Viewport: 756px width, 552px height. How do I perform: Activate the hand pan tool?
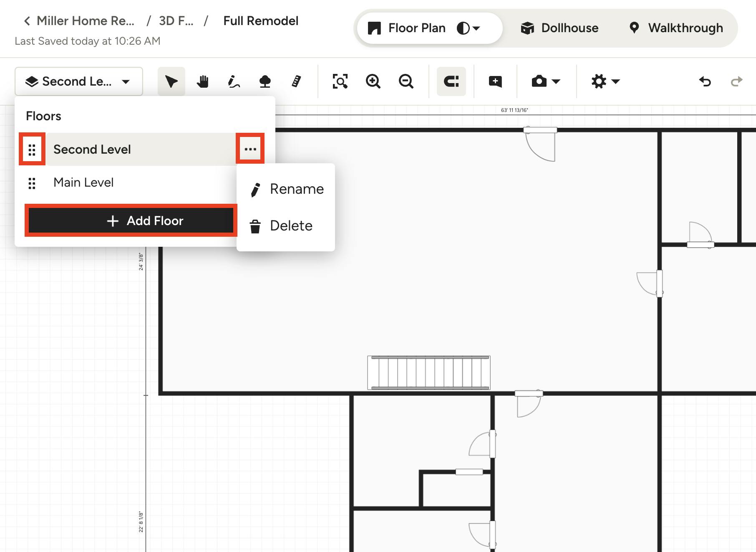click(203, 81)
